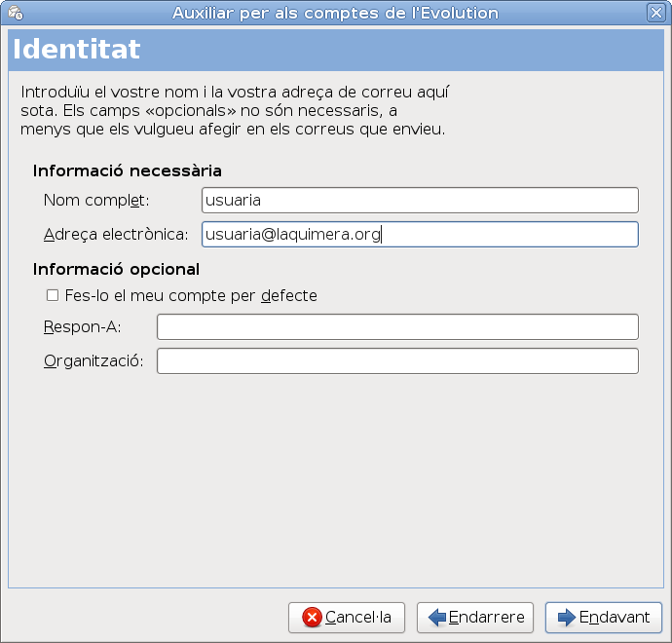Click the 'Fes-lo el meu compte per defecte' label
The width and height of the screenshot is (672, 643).
191,296
